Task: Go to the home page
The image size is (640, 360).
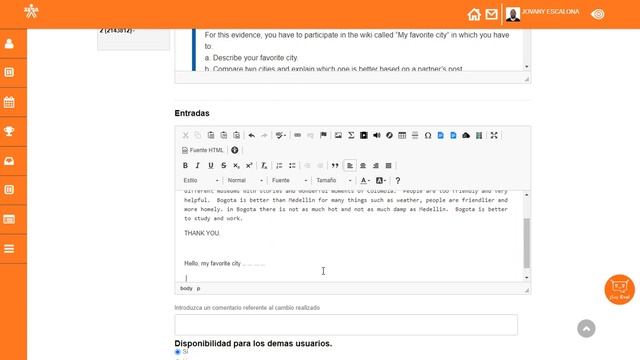Action: click(474, 14)
